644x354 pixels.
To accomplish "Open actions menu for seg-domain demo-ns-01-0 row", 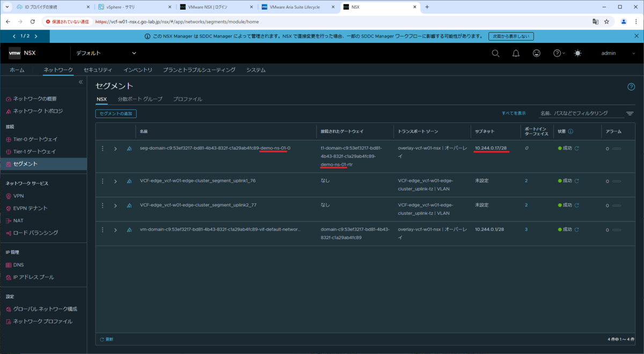I will point(103,149).
